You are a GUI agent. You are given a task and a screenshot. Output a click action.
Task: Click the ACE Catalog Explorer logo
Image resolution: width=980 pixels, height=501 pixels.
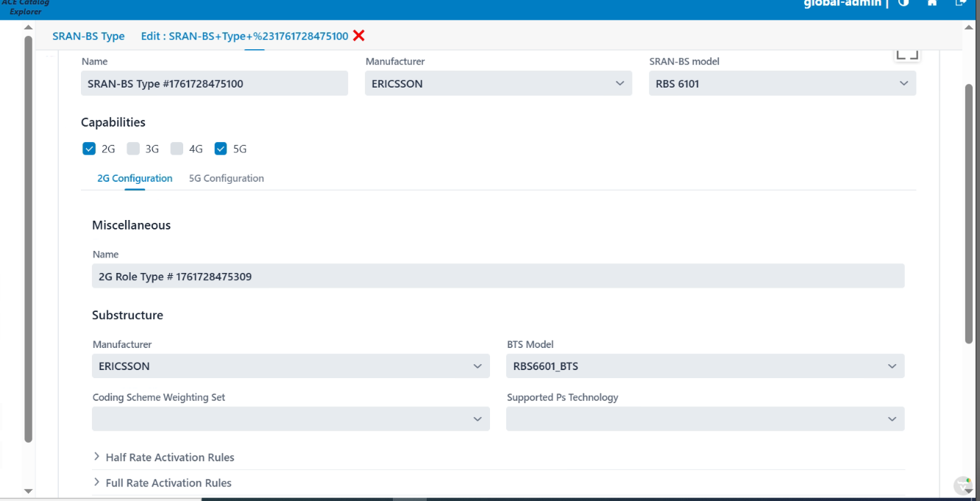coord(26,7)
